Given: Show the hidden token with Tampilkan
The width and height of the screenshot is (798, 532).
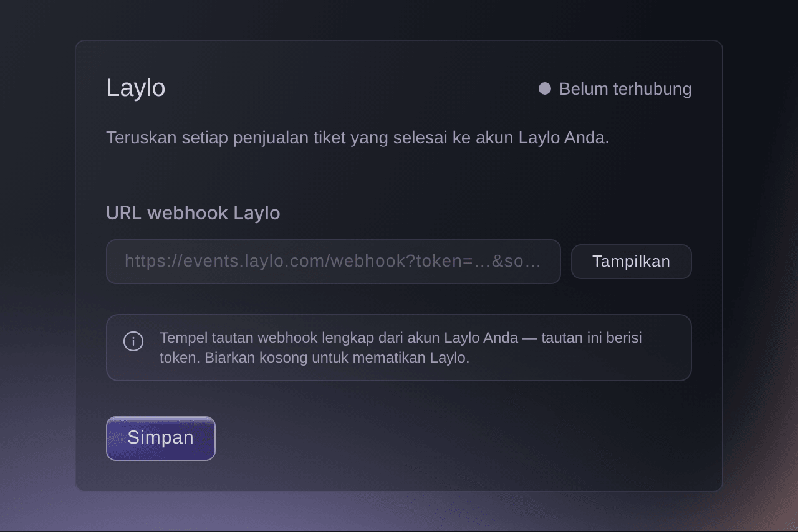Looking at the screenshot, I should (x=632, y=262).
